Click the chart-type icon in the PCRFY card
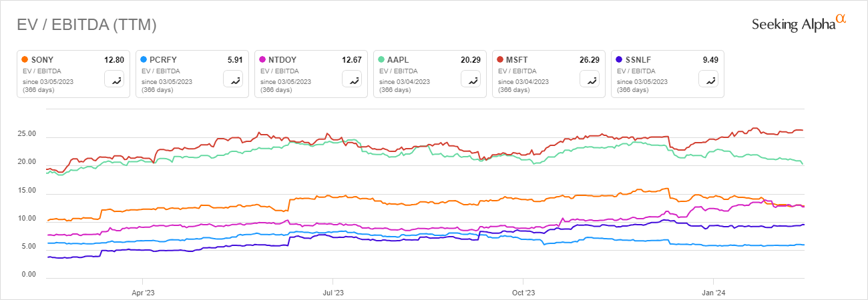This screenshot has height=300, width=868. point(232,79)
